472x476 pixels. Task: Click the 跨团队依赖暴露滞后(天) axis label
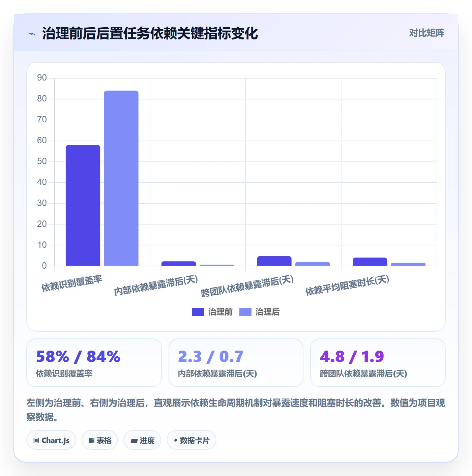(247, 286)
